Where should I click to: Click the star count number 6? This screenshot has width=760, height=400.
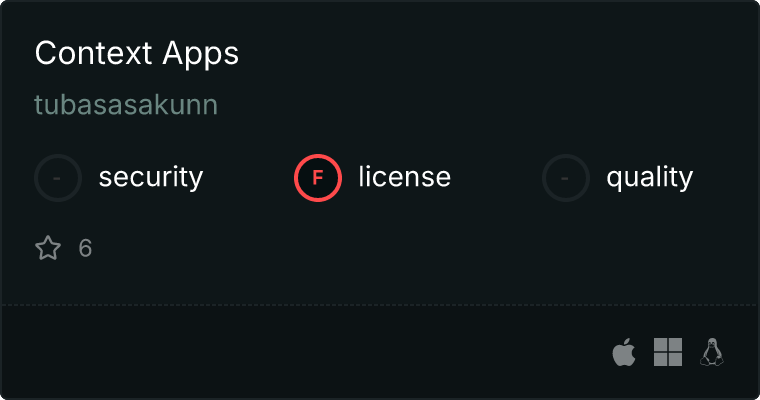(85, 248)
